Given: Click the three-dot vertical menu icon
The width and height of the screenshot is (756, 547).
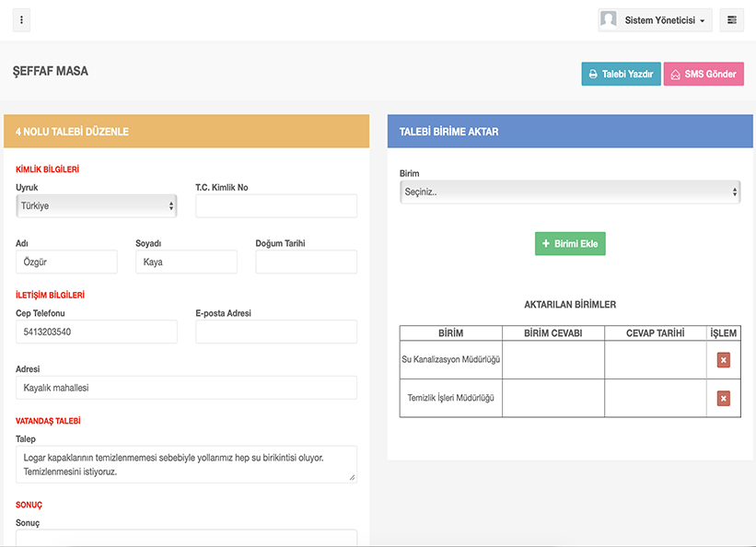Looking at the screenshot, I should (x=21, y=20).
